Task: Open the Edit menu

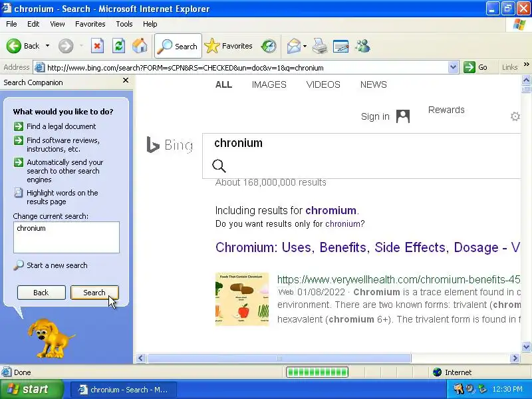Action: pos(33,24)
